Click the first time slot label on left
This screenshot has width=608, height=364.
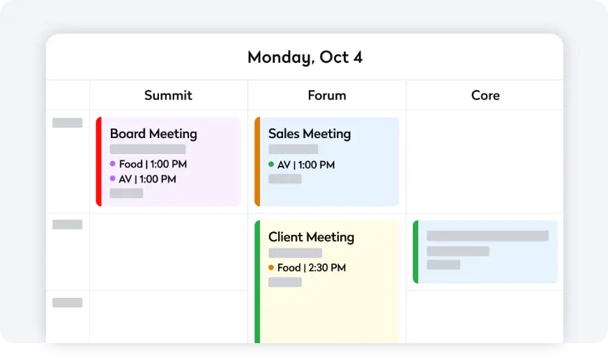pyautogui.click(x=67, y=123)
